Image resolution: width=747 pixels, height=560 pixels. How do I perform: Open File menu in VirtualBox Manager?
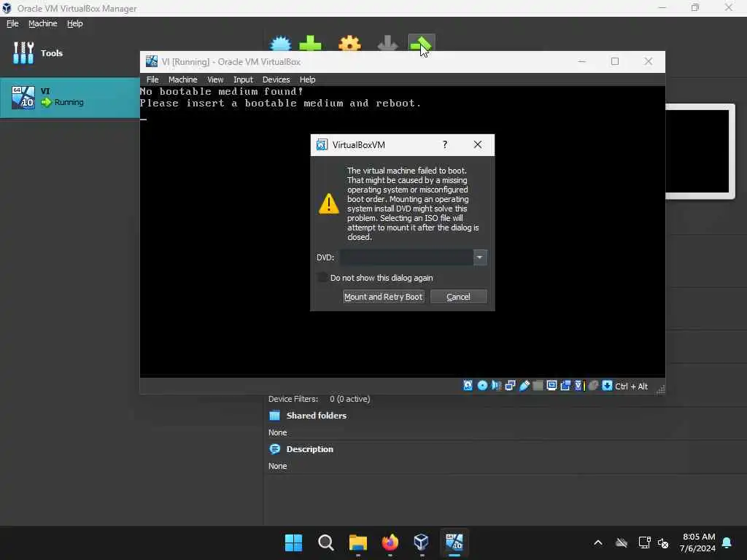click(x=12, y=23)
